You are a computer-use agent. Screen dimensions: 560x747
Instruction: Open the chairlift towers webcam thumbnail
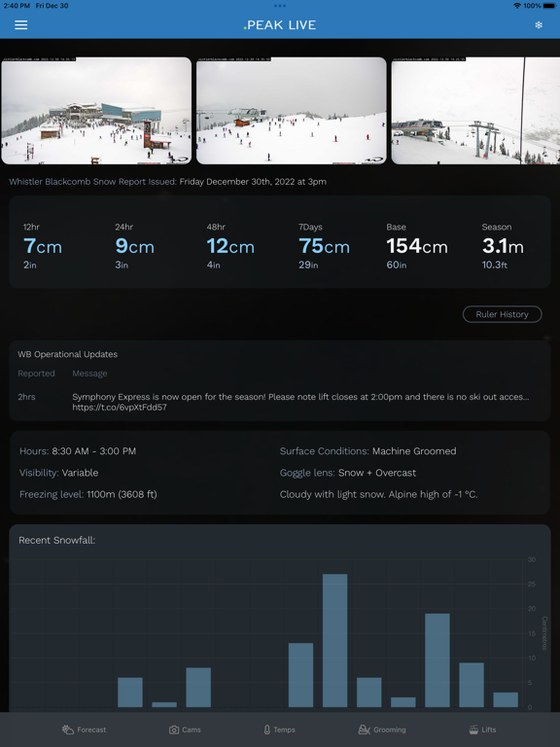click(x=475, y=111)
